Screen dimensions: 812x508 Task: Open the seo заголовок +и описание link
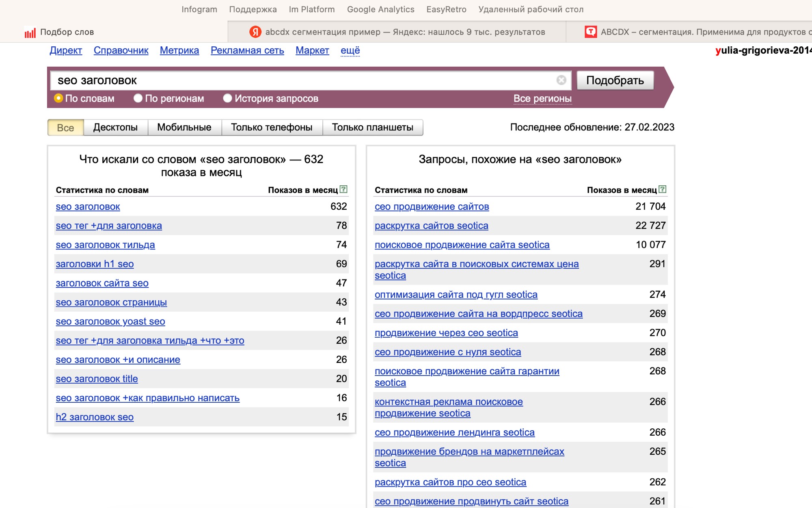tap(118, 359)
